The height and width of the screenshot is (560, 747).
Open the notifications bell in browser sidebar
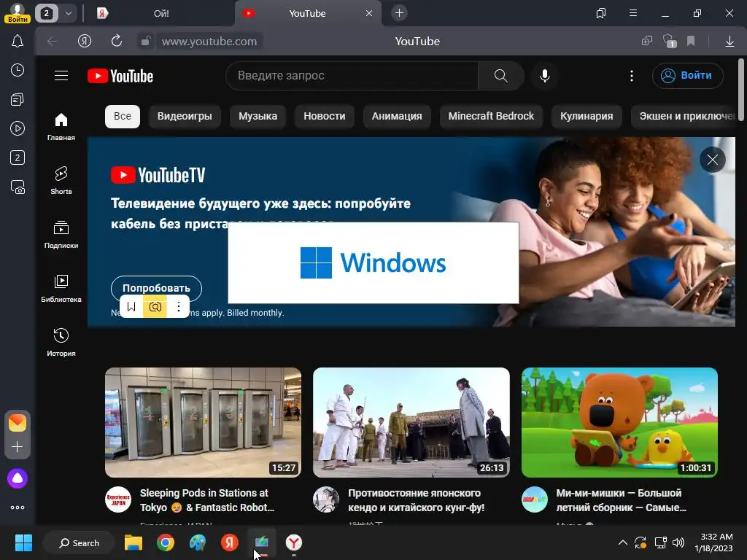pos(18,41)
